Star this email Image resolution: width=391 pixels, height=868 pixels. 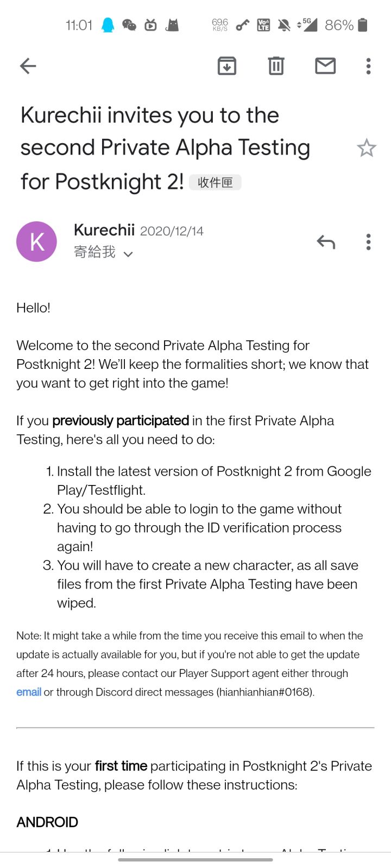coord(367,148)
